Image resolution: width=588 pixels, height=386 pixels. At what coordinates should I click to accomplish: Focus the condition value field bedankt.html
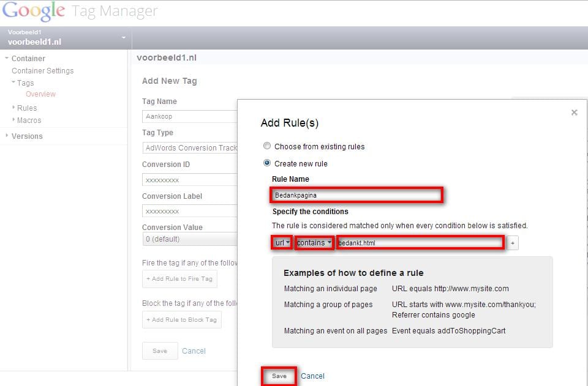[420, 243]
